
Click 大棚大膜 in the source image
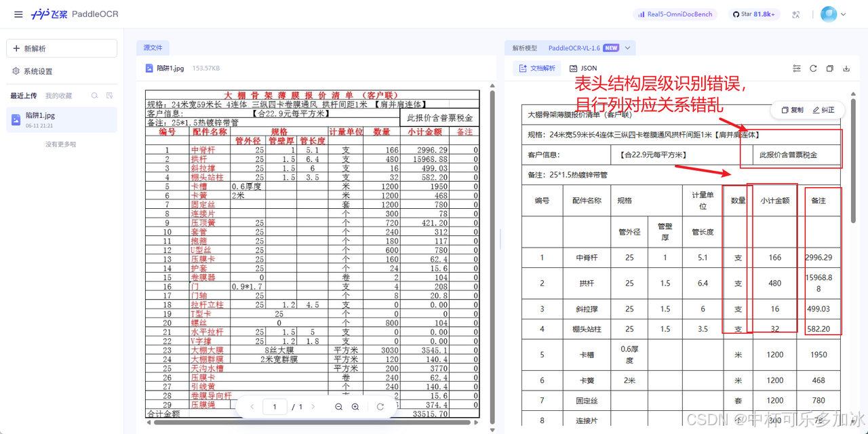(207, 351)
